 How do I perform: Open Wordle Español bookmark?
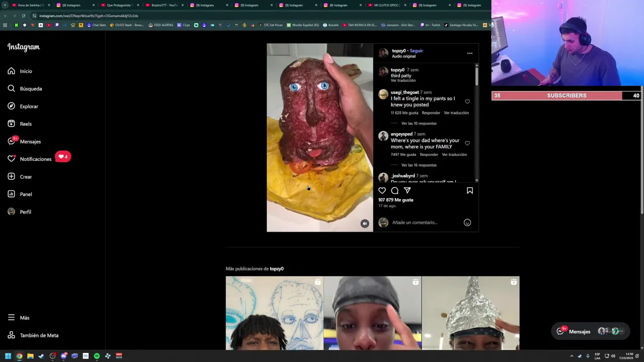tap(303, 25)
